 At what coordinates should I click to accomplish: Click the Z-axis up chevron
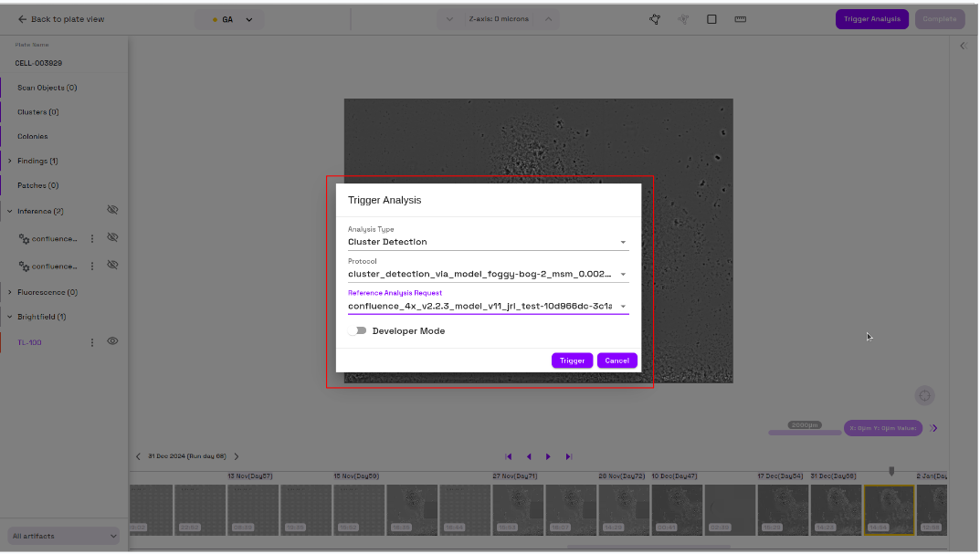[x=548, y=19]
